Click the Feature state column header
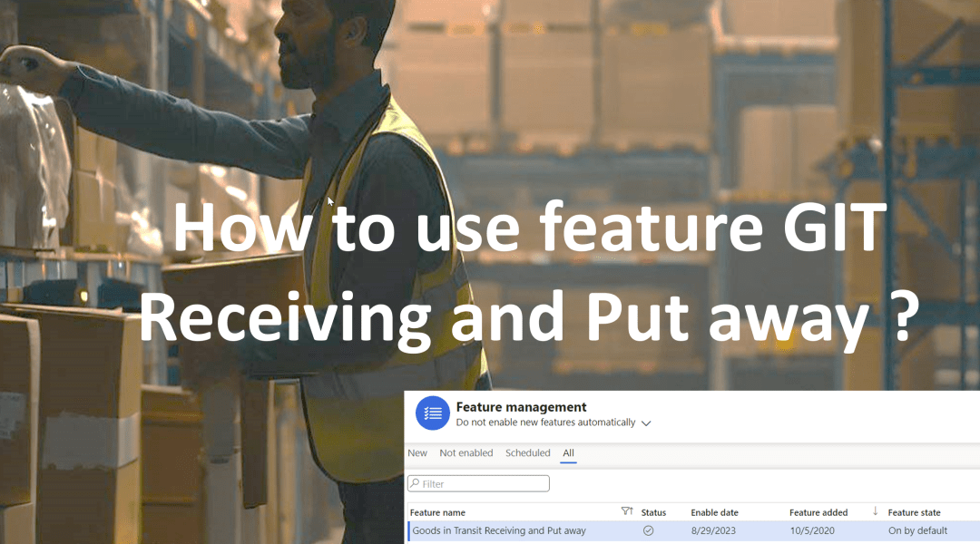Image resolution: width=980 pixels, height=544 pixels. pyautogui.click(x=914, y=512)
